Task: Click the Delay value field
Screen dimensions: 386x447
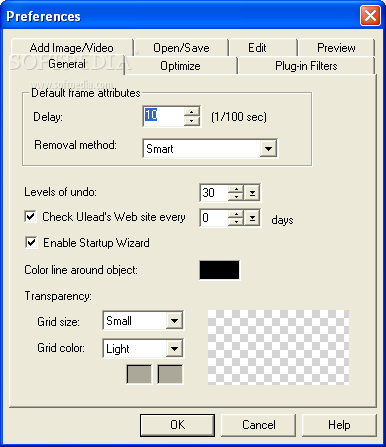Action: coord(163,116)
